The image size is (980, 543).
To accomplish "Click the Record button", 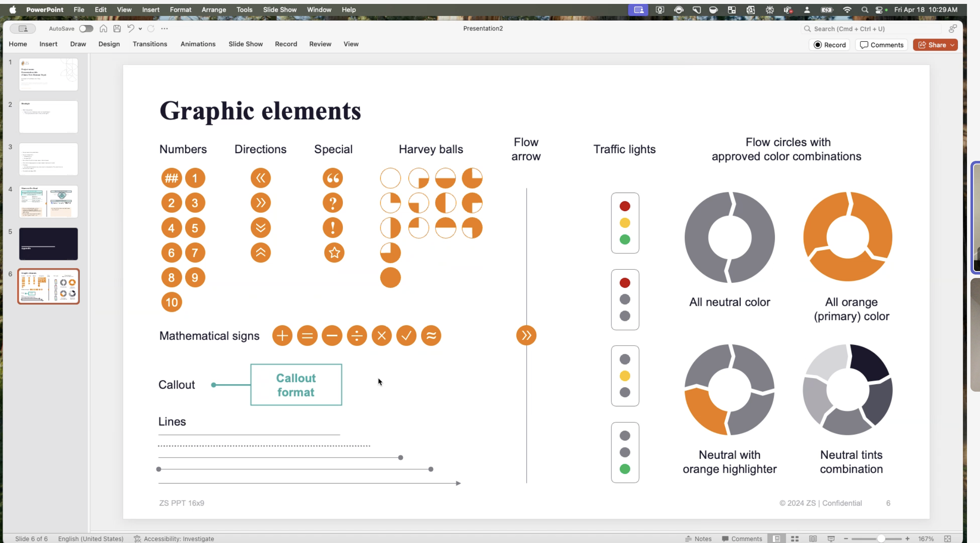I will click(830, 45).
